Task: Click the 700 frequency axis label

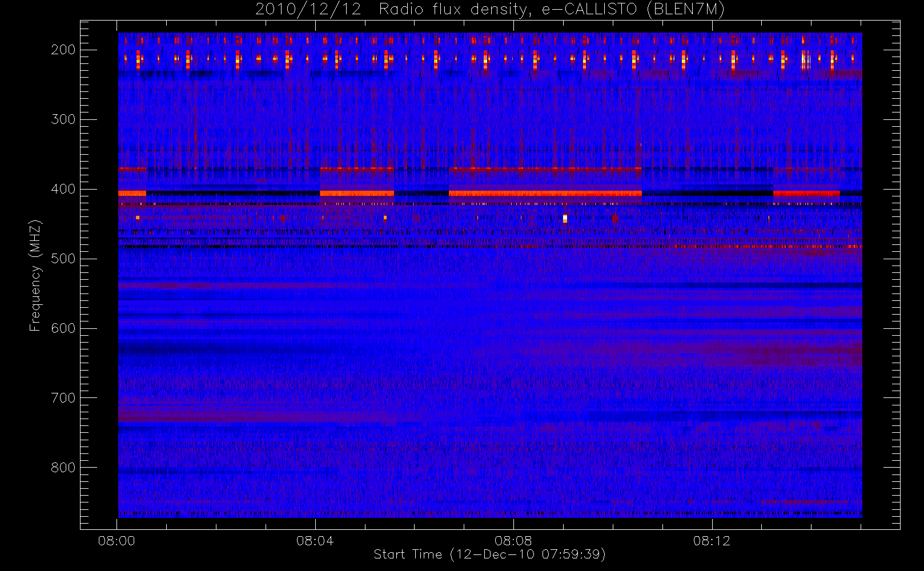Action: (x=63, y=398)
